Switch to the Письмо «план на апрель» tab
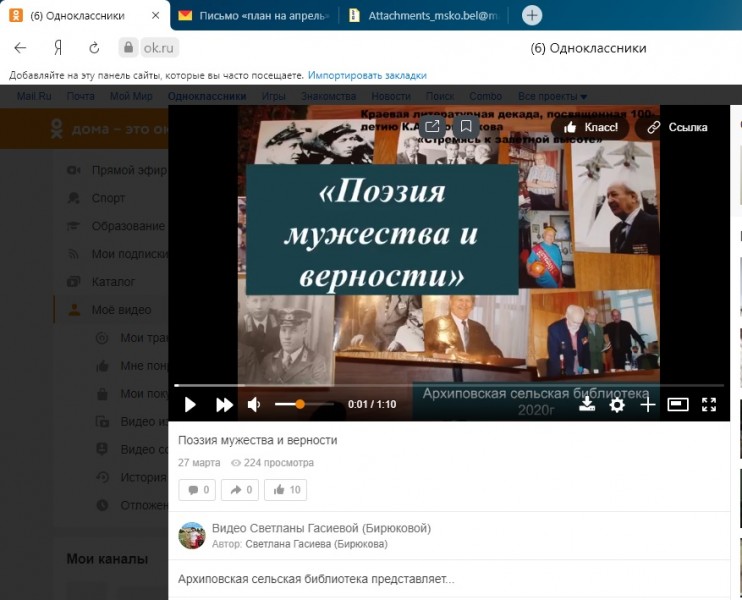The width and height of the screenshot is (742, 600). [255, 16]
